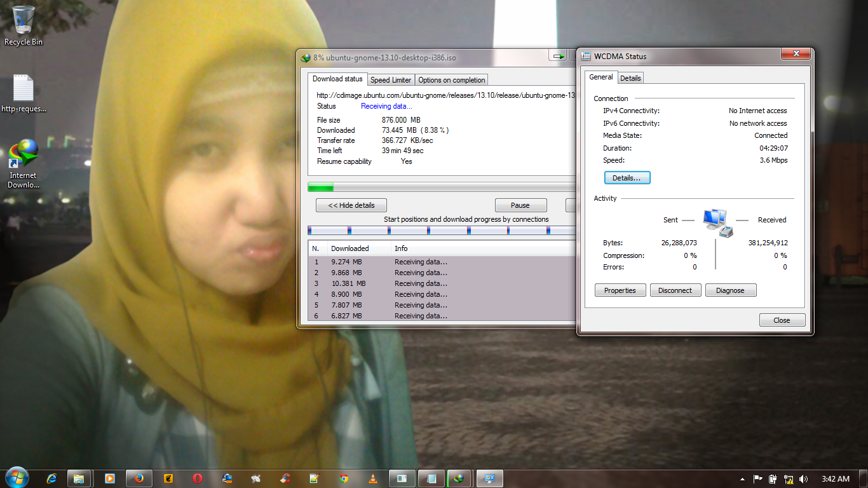This screenshot has width=868, height=488.
Task: Click IDM window title bar icon
Action: coord(306,57)
